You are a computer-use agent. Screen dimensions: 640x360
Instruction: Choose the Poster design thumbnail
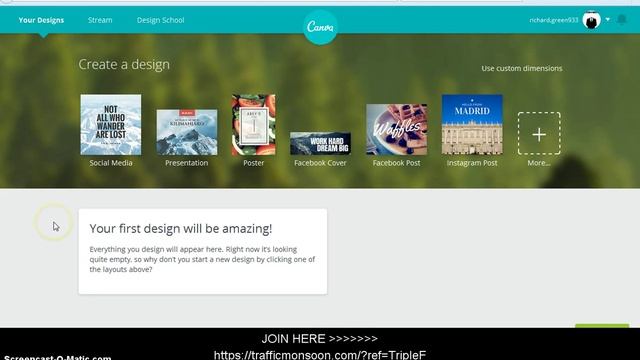point(253,125)
